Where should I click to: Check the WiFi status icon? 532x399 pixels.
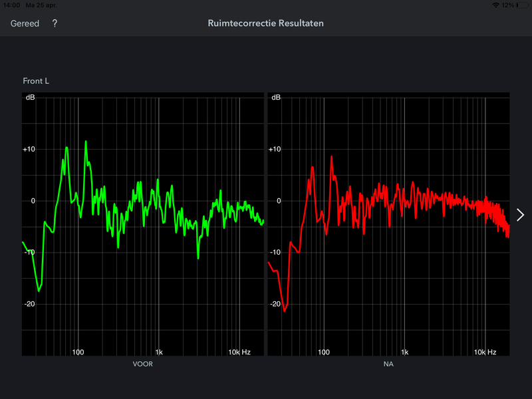point(495,5)
